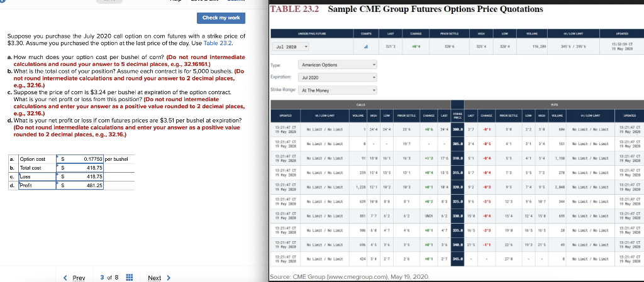Click the Profit answer field showing 481.25

pos(80,186)
